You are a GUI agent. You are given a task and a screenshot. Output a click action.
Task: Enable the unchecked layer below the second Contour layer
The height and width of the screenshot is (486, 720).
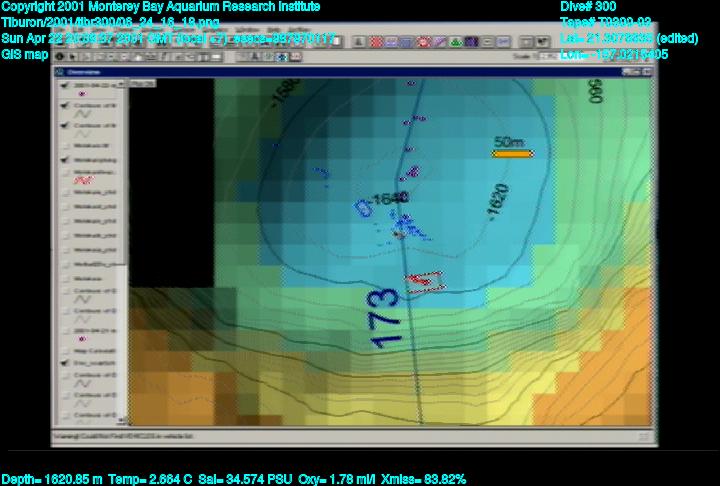(x=65, y=145)
